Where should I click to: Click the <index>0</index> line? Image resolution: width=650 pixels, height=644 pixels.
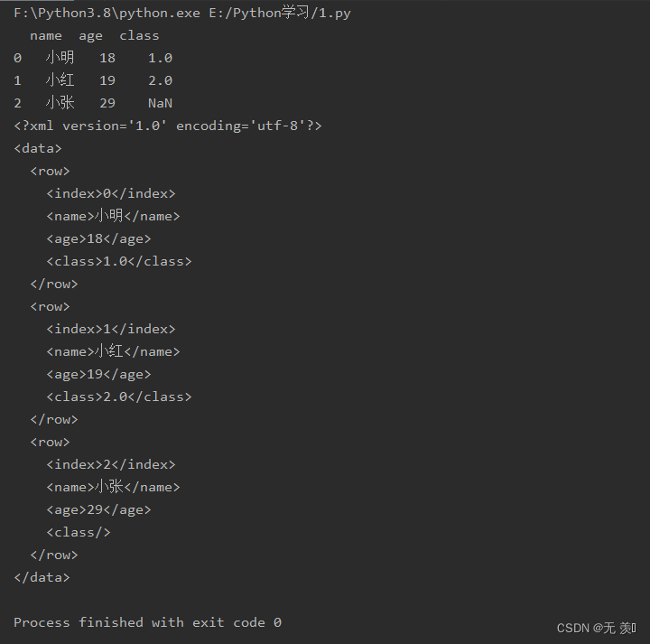tap(111, 193)
